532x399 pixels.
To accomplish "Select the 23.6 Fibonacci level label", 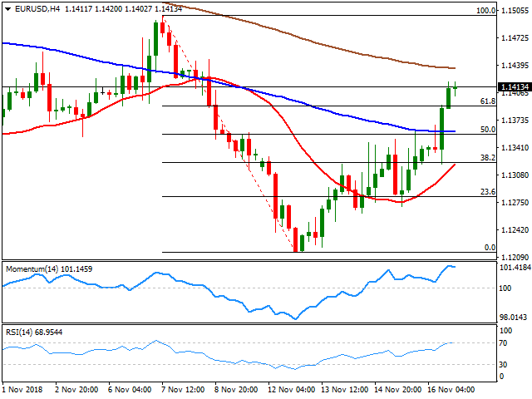I will pos(488,191).
